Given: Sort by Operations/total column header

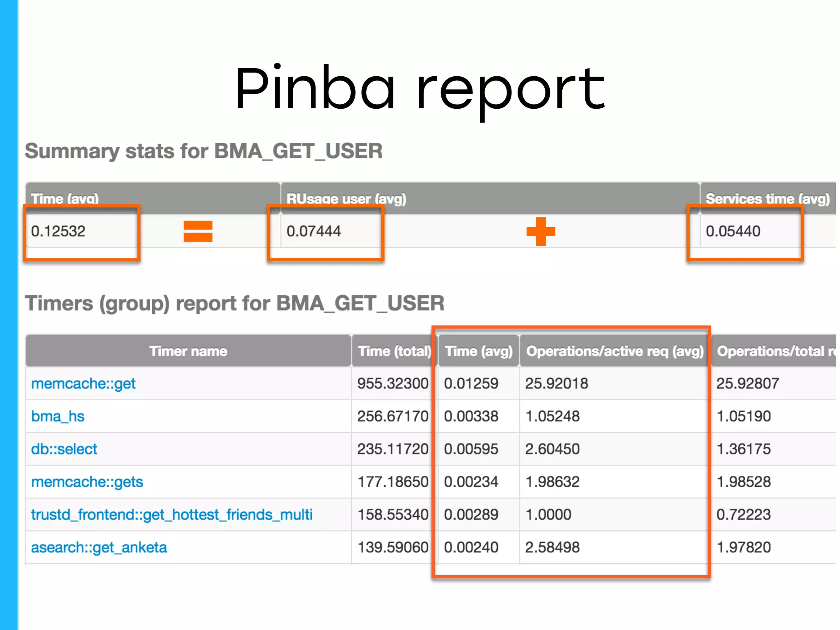Looking at the screenshot, I should tap(774, 351).
